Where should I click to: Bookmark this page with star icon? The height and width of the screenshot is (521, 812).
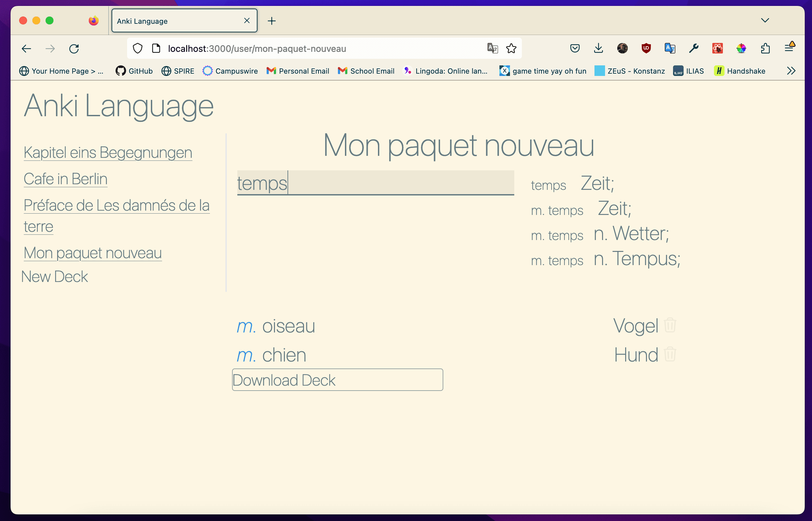tap(511, 49)
